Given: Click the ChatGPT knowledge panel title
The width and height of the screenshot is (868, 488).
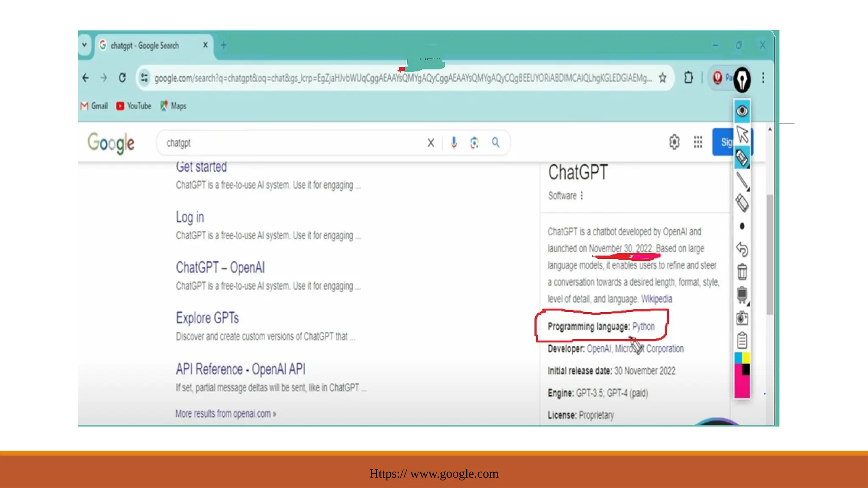Looking at the screenshot, I should point(578,172).
